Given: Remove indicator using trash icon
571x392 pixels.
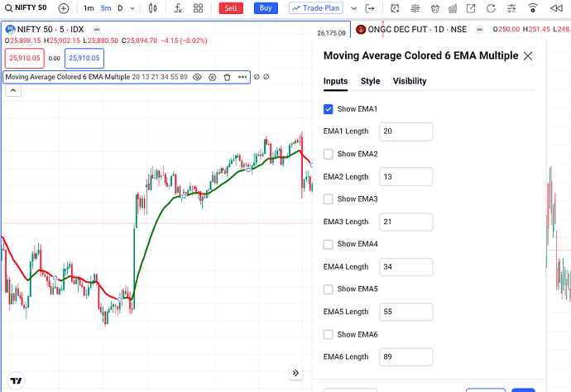Looking at the screenshot, I should pos(227,77).
